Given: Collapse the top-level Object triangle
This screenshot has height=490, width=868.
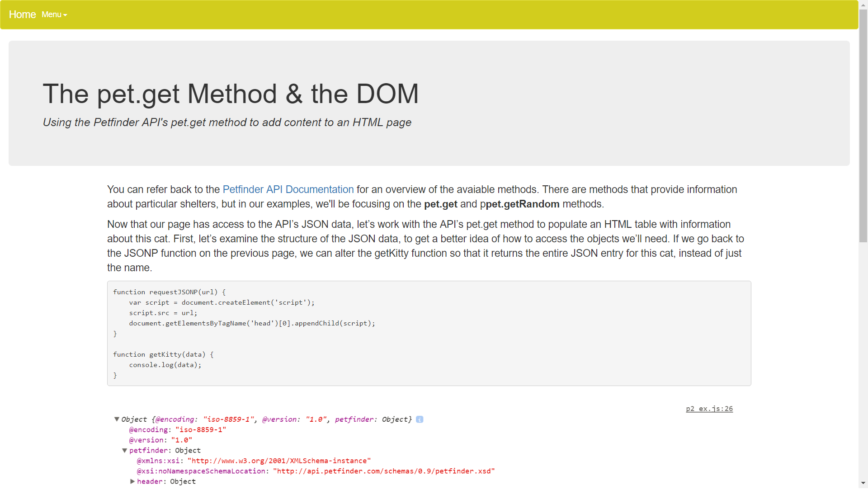Looking at the screenshot, I should [x=117, y=419].
